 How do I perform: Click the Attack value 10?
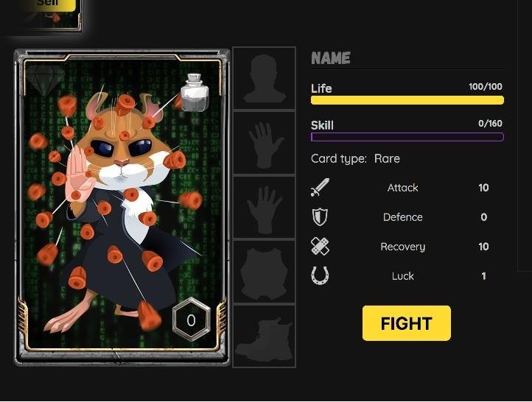pyautogui.click(x=483, y=188)
